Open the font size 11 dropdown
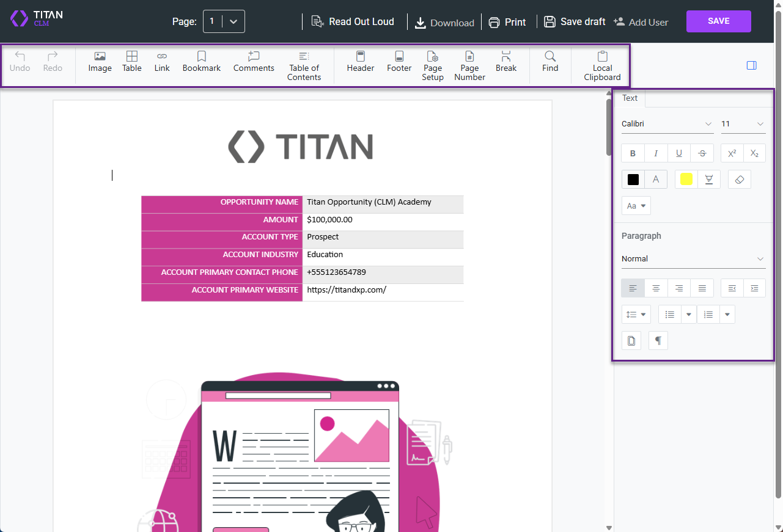This screenshot has height=532, width=783. pos(743,123)
